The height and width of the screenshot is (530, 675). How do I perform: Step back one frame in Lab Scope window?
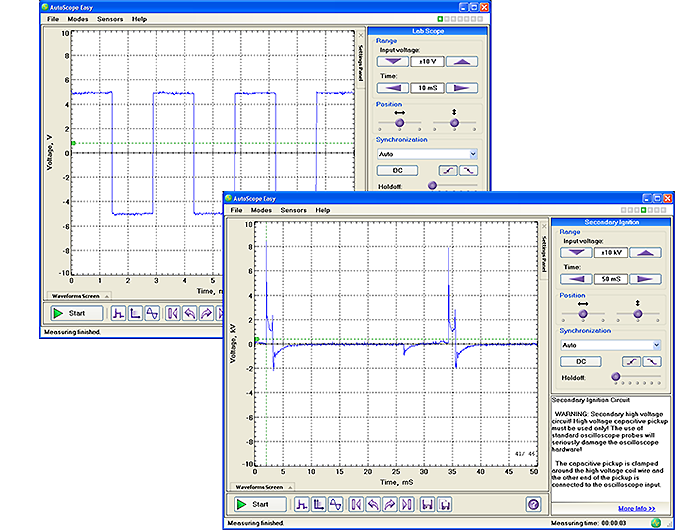[x=189, y=313]
